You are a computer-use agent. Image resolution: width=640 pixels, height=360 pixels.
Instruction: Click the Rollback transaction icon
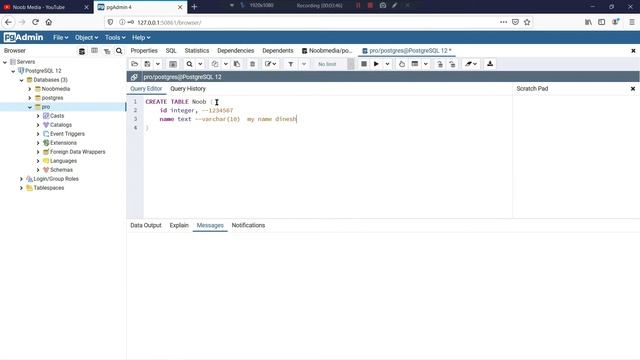452,64
